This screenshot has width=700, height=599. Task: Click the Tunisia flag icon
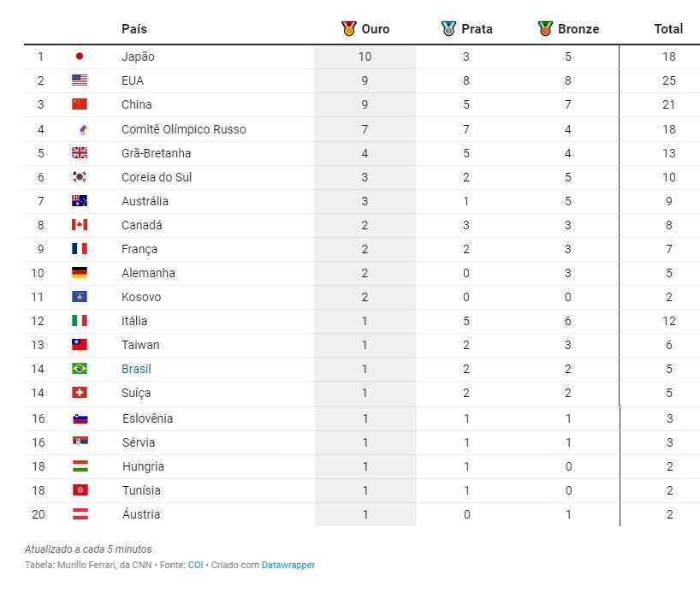pyautogui.click(x=80, y=490)
